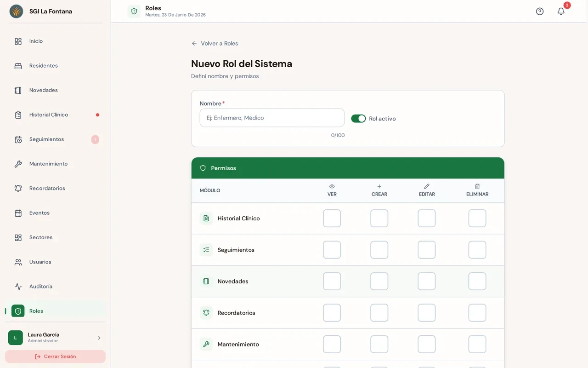The width and height of the screenshot is (588, 368).
Task: Click the Usuarios people icon
Action: click(18, 262)
